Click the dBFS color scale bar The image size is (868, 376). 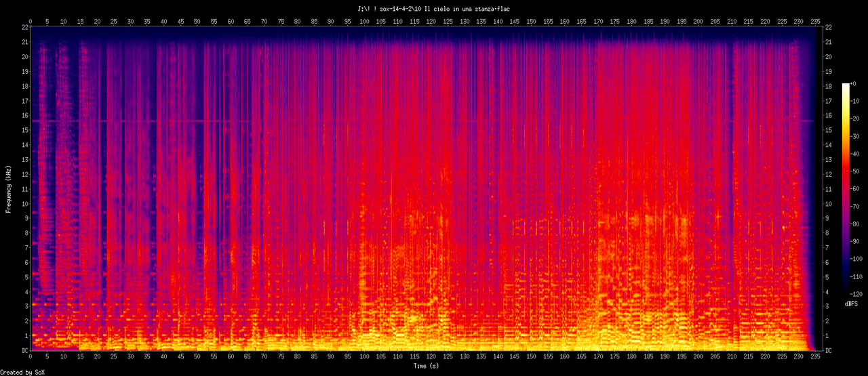845,190
